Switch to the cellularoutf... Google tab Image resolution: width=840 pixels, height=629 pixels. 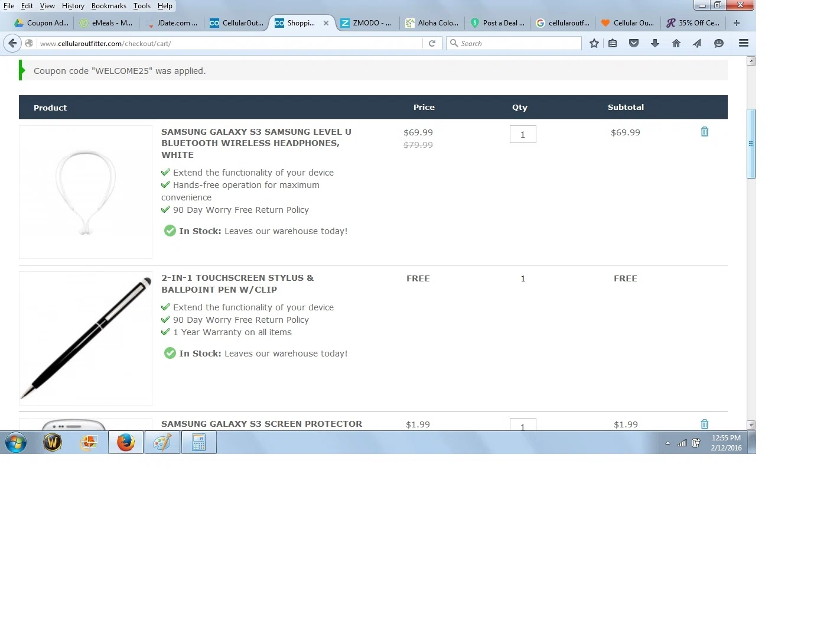pos(562,23)
